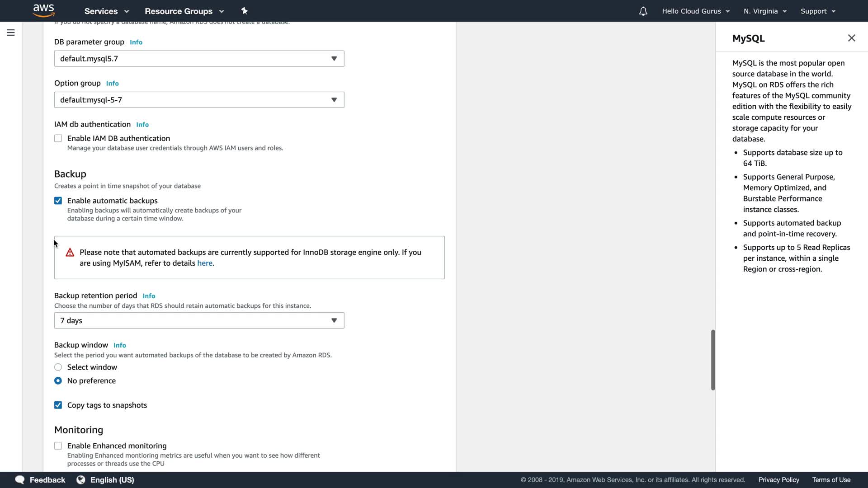868x488 pixels.
Task: Open the hamburger side navigation menu
Action: [x=11, y=33]
